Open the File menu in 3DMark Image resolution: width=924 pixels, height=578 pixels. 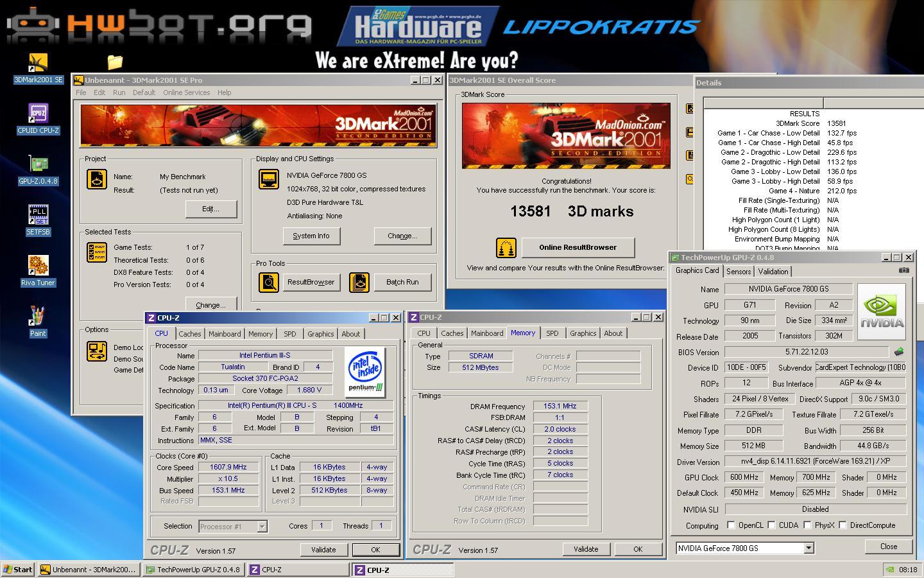[81, 92]
